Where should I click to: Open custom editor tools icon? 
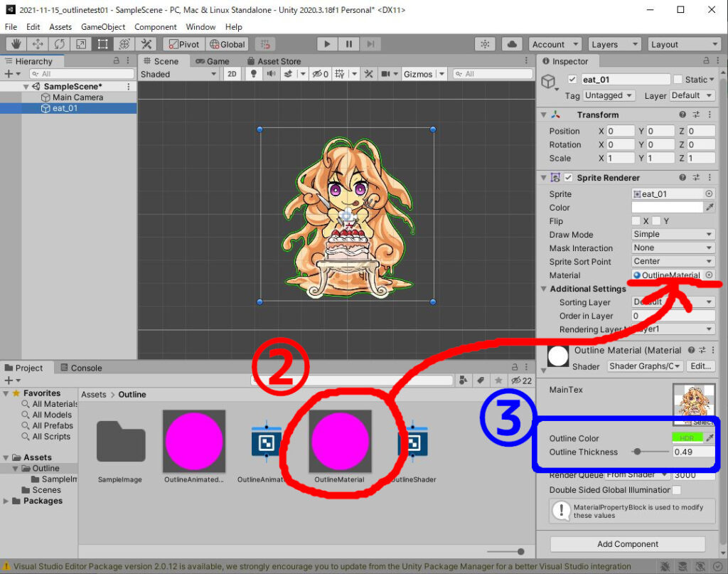[x=146, y=44]
